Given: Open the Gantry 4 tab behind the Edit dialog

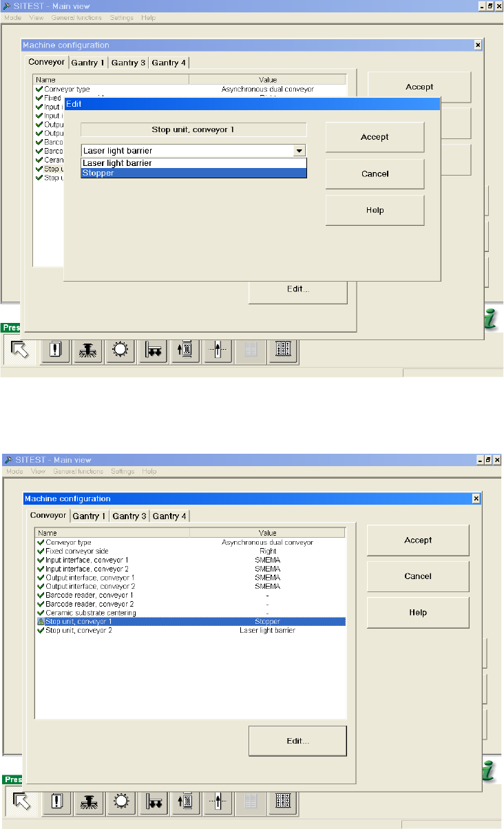Looking at the screenshot, I should (x=169, y=63).
